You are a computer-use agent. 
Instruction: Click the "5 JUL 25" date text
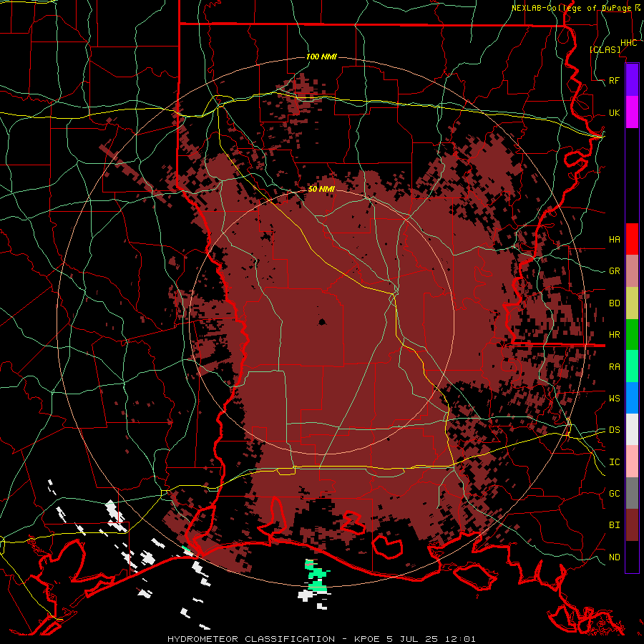tap(414, 639)
